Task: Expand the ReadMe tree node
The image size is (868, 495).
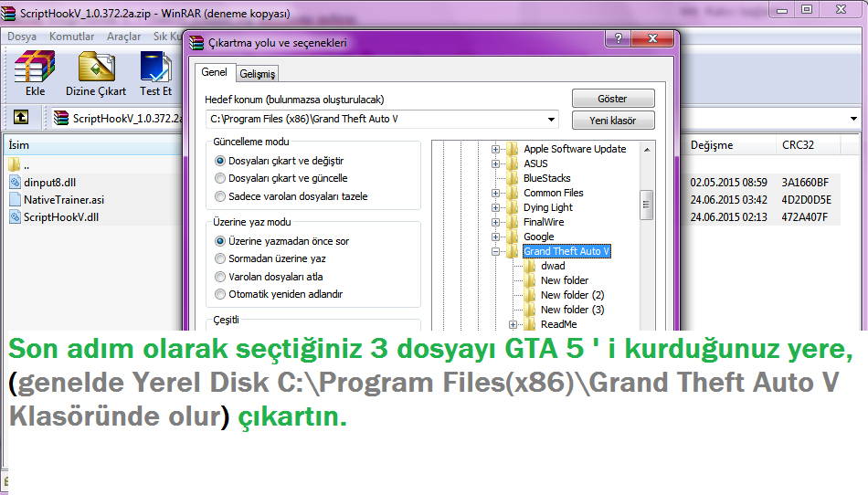Action: pos(513,324)
